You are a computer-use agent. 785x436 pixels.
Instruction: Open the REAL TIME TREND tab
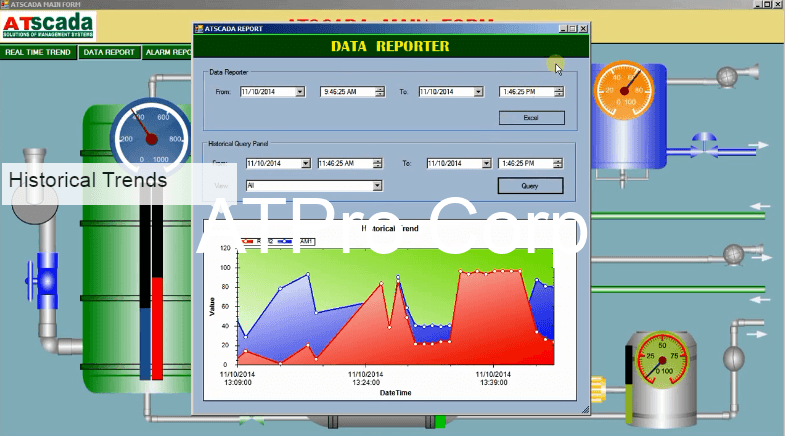pyautogui.click(x=38, y=52)
